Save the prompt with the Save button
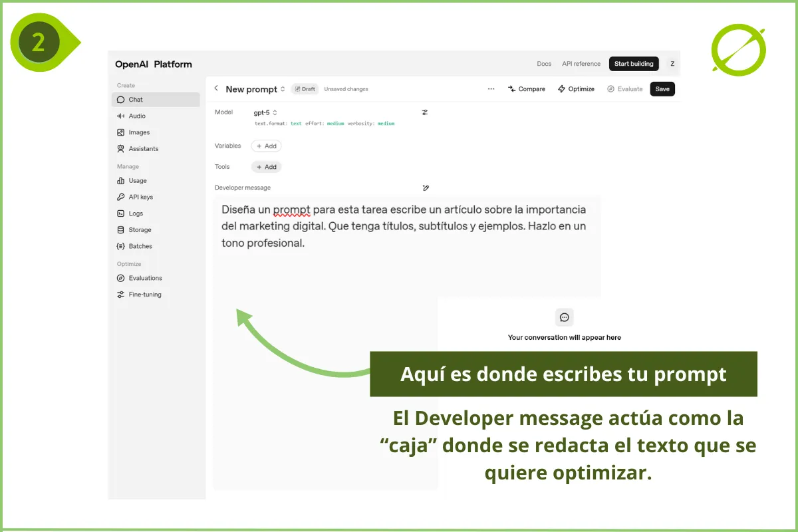 click(662, 89)
